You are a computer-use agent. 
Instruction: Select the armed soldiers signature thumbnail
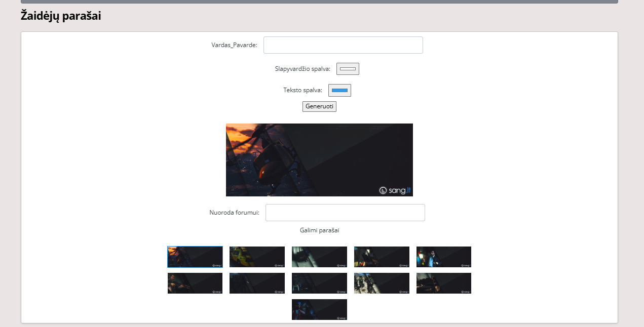(382, 283)
